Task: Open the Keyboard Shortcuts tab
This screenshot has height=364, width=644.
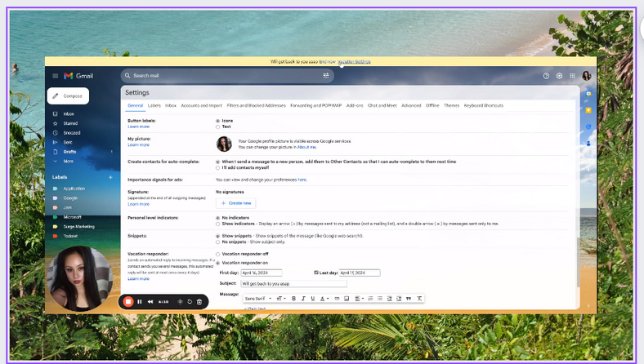Action: coord(484,105)
